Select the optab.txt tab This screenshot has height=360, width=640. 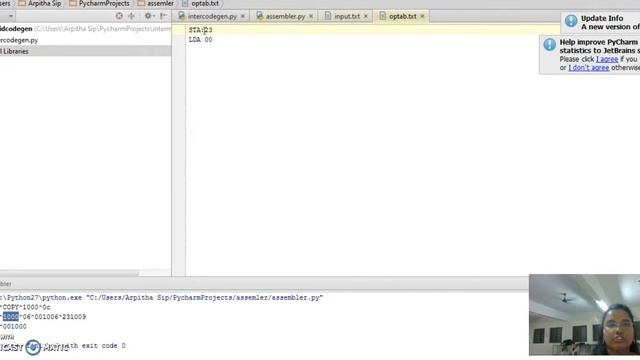[402, 16]
